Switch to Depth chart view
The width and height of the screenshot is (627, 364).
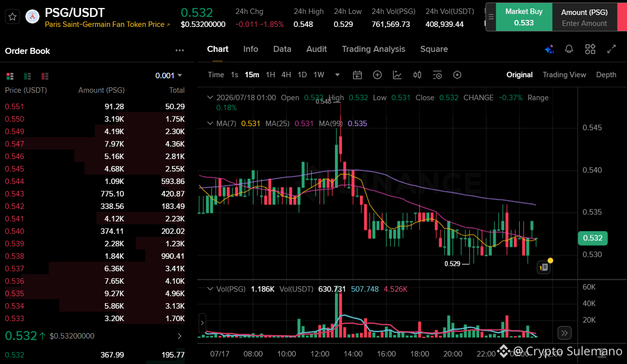pos(606,75)
